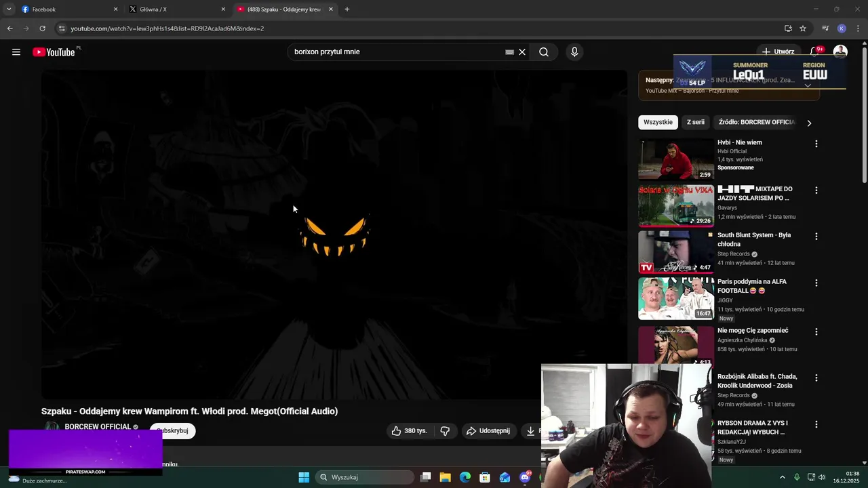Open Nie mogę Cię zapomnieć title

(x=753, y=331)
